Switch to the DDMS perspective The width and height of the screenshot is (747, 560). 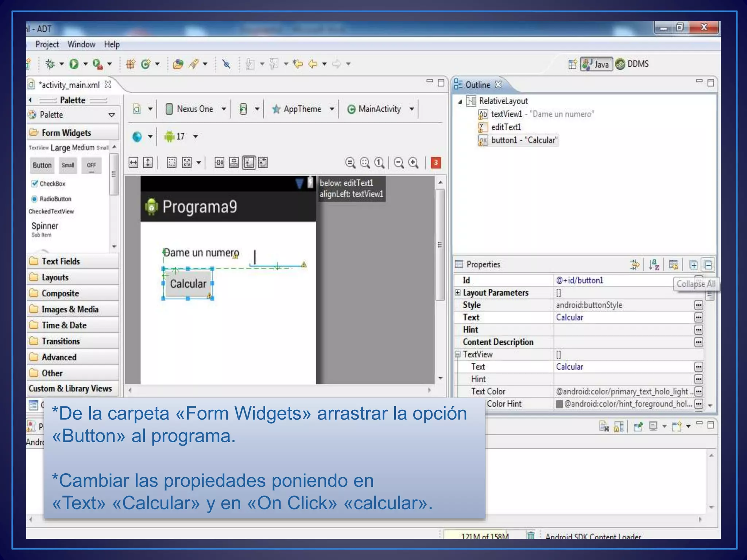(x=632, y=64)
